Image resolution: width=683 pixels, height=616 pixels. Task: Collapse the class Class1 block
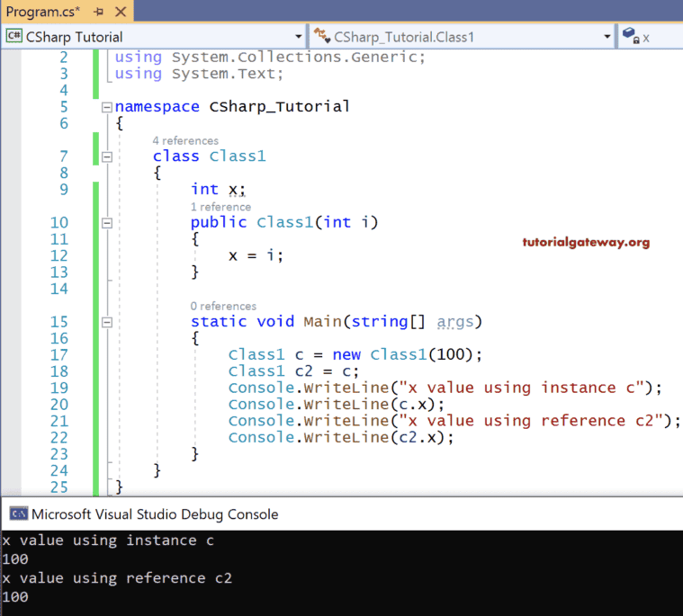tap(107, 156)
